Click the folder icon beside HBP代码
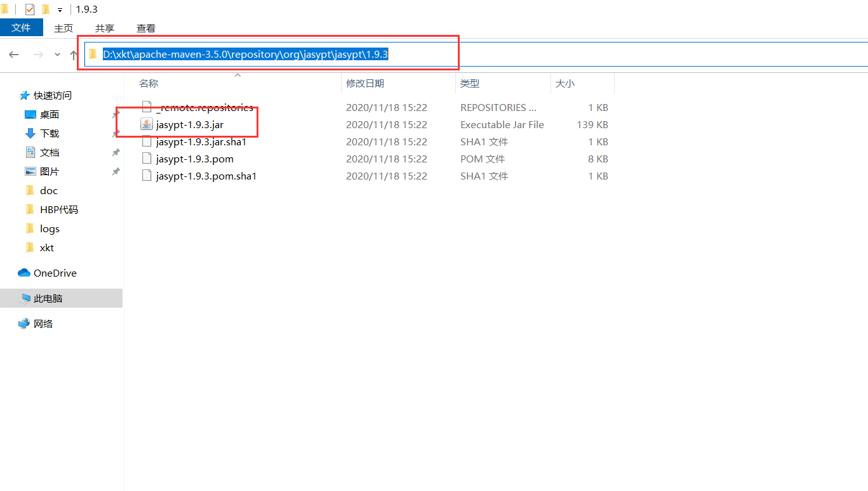This screenshot has width=868, height=491. click(30, 209)
